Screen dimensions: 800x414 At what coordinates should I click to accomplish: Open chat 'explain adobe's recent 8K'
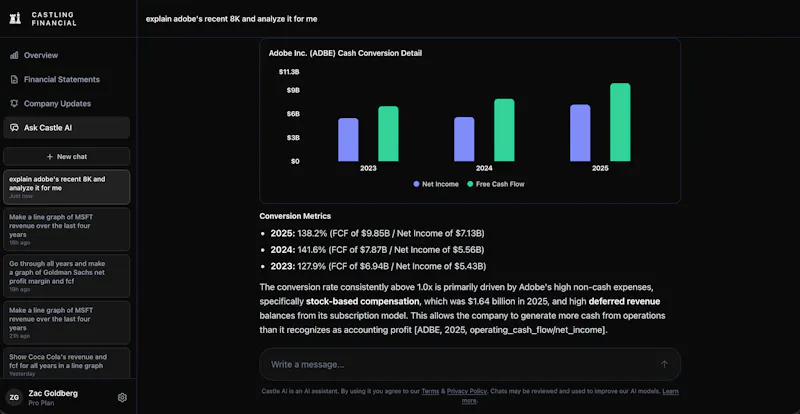[67, 187]
